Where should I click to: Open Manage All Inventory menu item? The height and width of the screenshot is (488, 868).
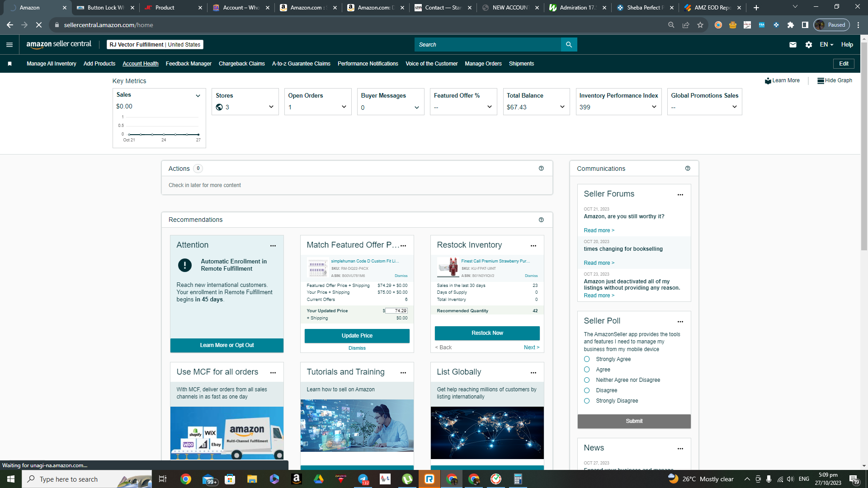click(52, 64)
